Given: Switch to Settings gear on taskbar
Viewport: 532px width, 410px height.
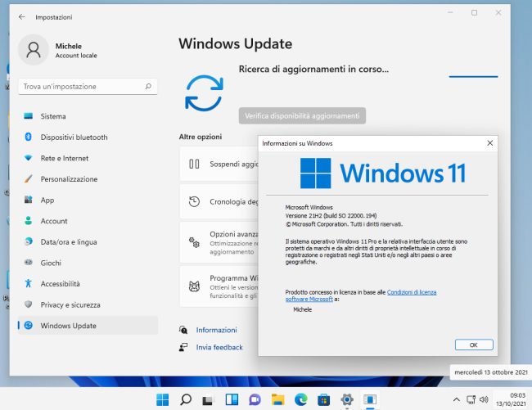Looking at the screenshot, I should point(347,399).
